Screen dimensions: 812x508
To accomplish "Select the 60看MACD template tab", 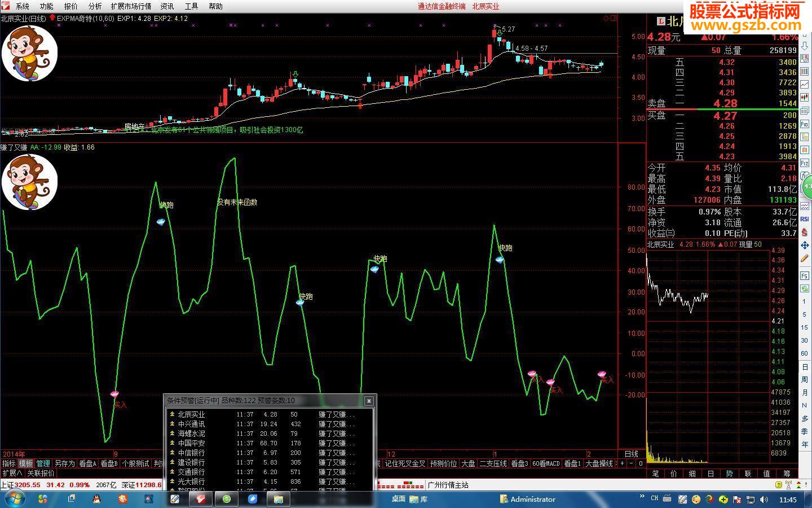I will [x=546, y=463].
